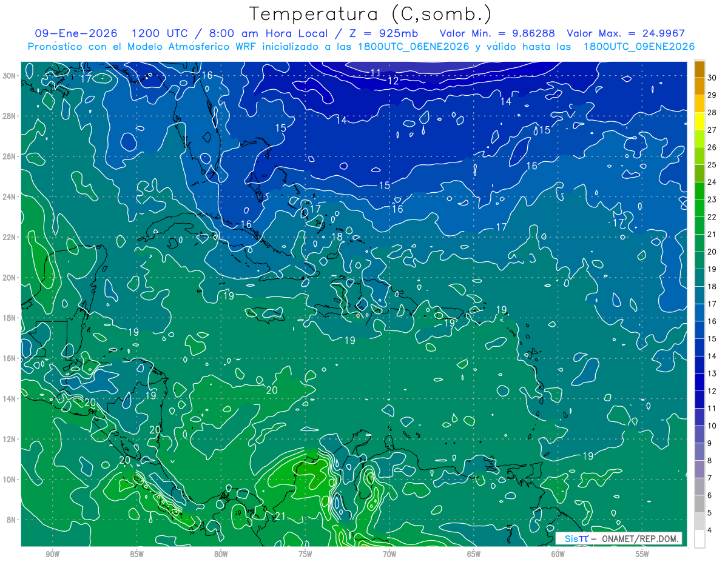Click the "18N" latitude axis label
This screenshot has width=728, height=562.
(10, 318)
